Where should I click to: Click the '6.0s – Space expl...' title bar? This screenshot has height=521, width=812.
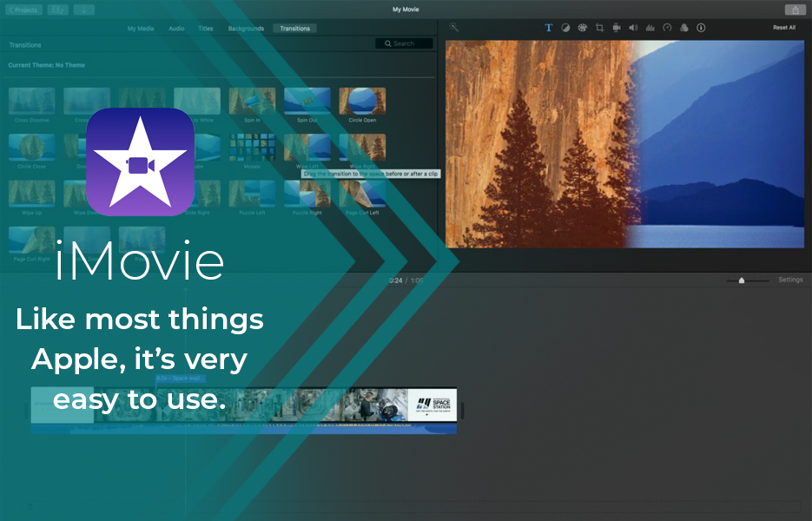181,378
